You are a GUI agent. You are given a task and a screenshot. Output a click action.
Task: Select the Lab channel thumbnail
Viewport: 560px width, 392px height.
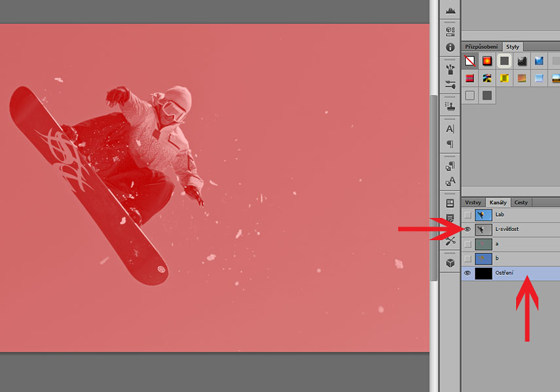tap(483, 215)
